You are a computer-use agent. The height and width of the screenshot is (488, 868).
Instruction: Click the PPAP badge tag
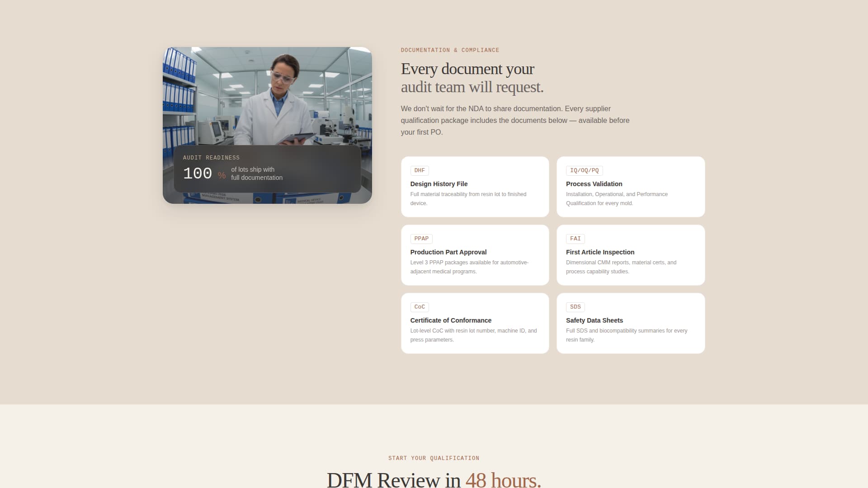tap(421, 239)
